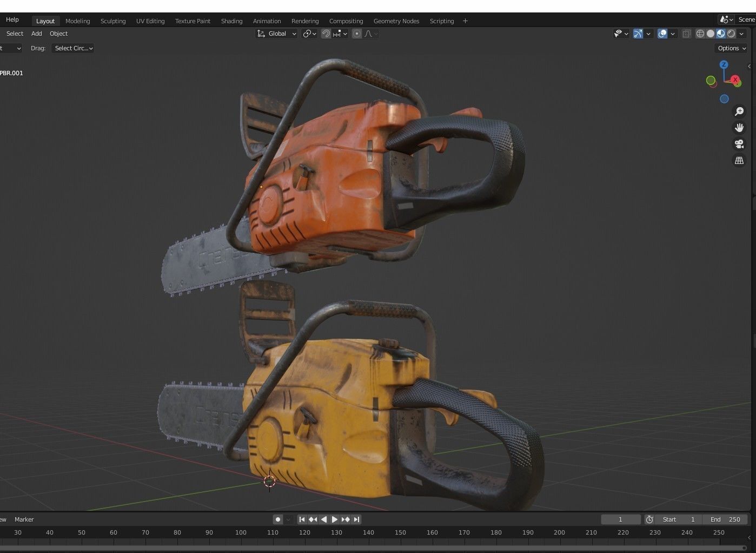Toggle proportional editing

[357, 34]
